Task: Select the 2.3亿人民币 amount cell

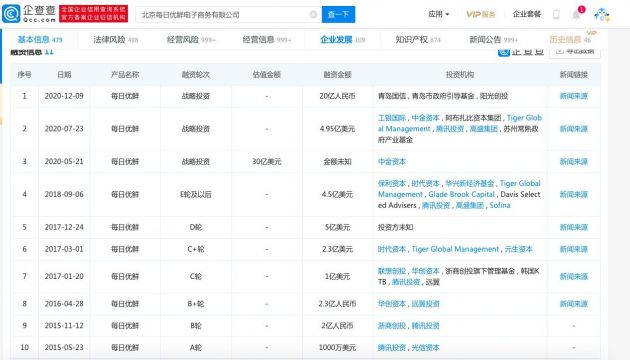Action: pyautogui.click(x=338, y=304)
